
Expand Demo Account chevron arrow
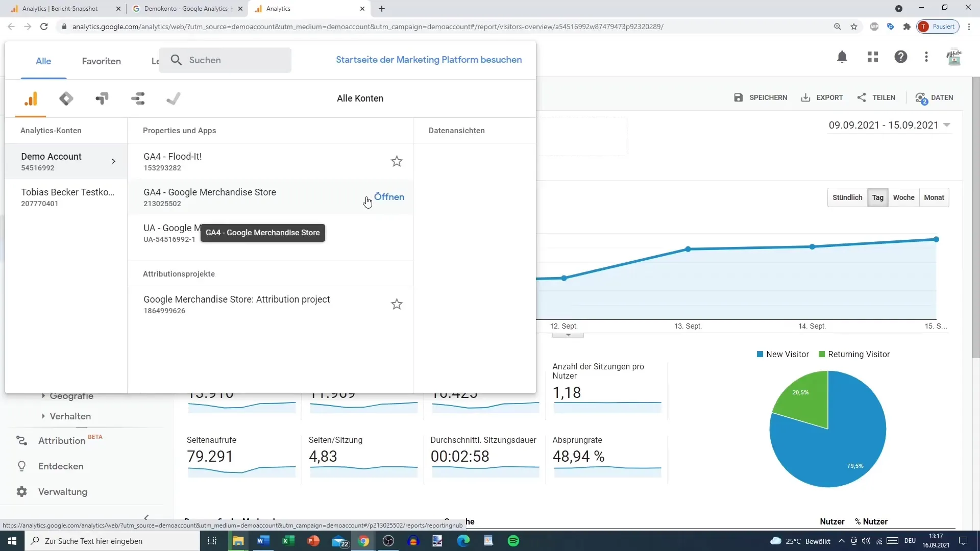click(113, 161)
